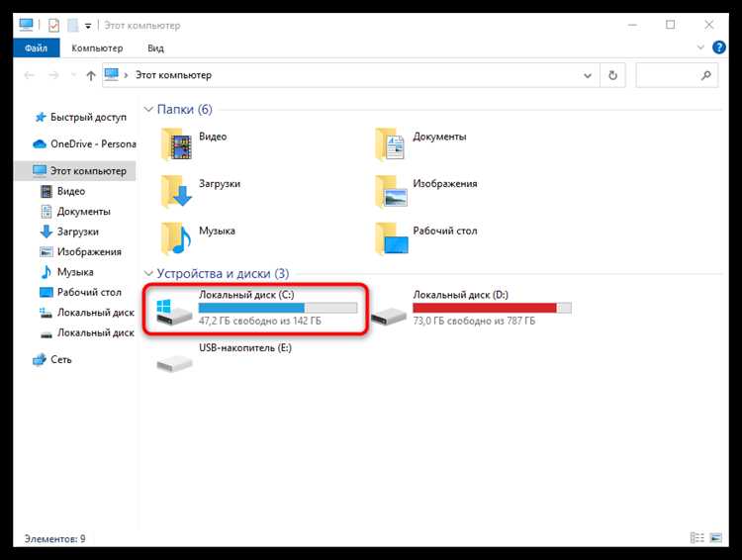Go forward with the right arrow
The height and width of the screenshot is (560, 742).
[x=53, y=75]
